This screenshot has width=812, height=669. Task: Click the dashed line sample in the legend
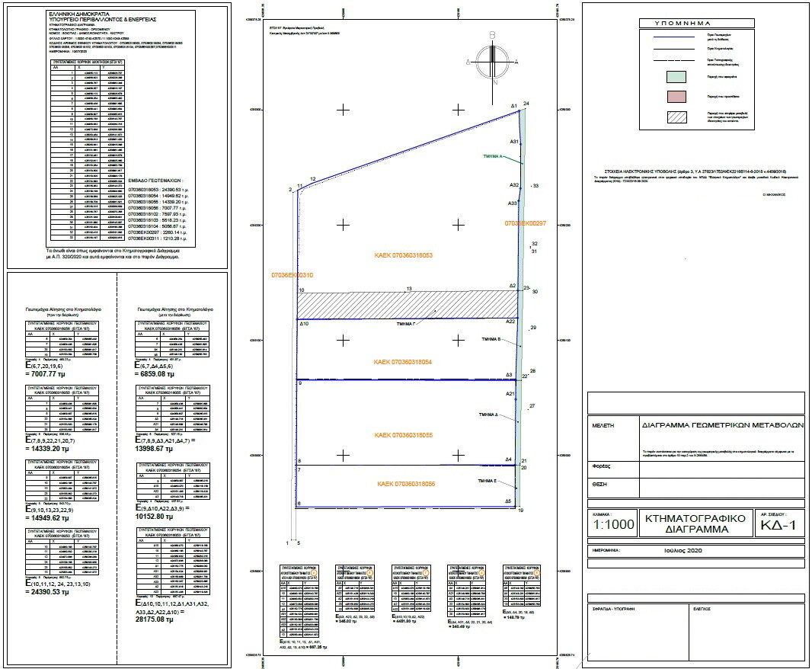pos(673,61)
